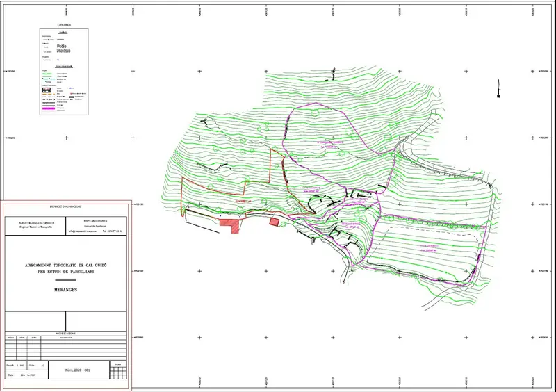Click the 'MODIFICACIONS' table header

click(x=66, y=334)
